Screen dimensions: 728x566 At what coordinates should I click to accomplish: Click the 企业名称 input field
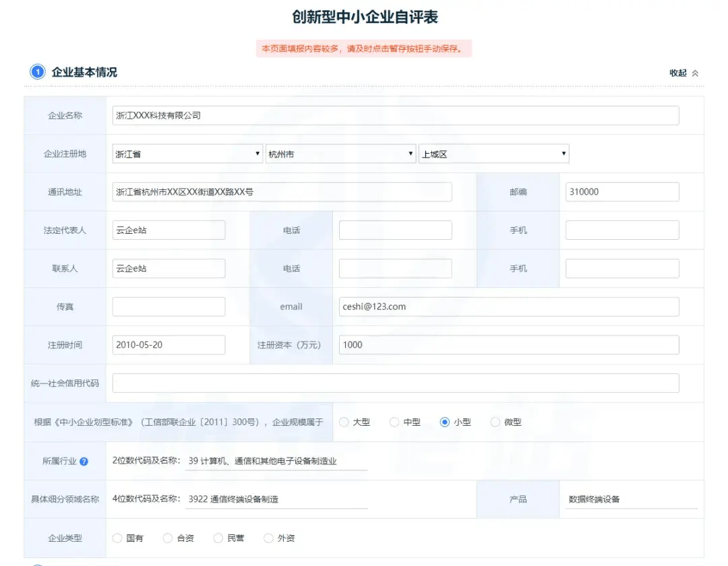click(396, 115)
